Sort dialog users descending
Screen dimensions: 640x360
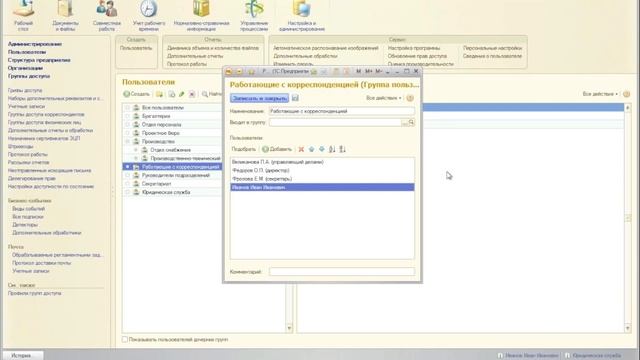[x=342, y=149]
